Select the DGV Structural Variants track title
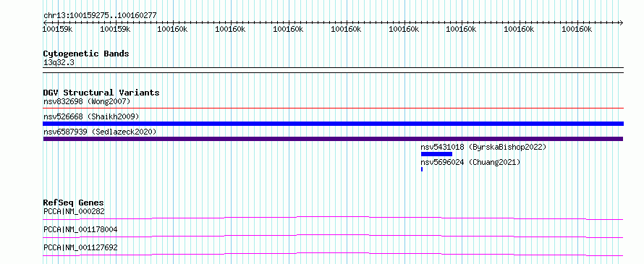This screenshot has height=264, width=644. pyautogui.click(x=101, y=93)
